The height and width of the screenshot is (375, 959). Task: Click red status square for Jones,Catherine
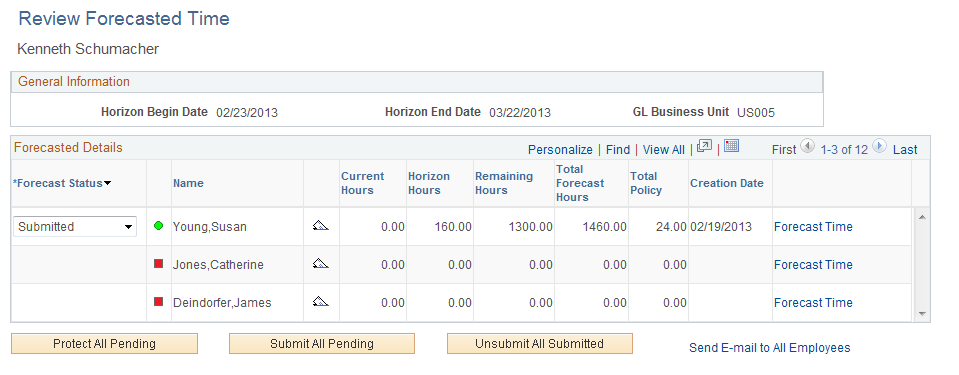(x=159, y=264)
